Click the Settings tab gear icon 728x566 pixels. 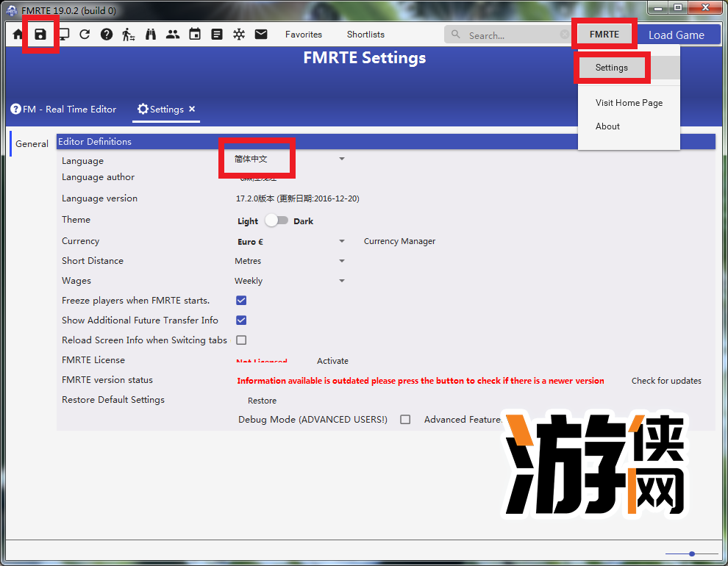(x=143, y=109)
